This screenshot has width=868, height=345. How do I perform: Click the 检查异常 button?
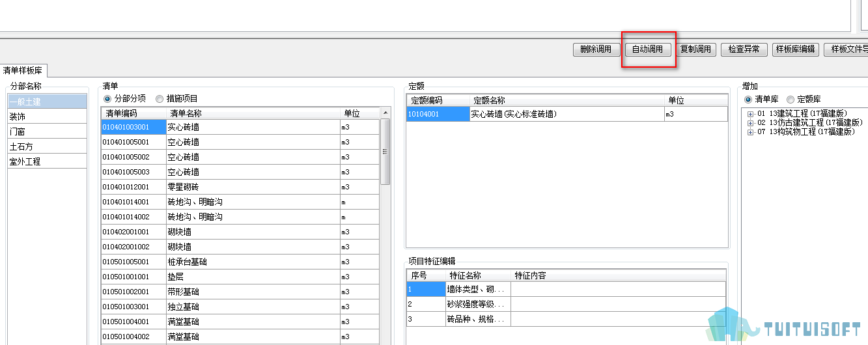[744, 49]
